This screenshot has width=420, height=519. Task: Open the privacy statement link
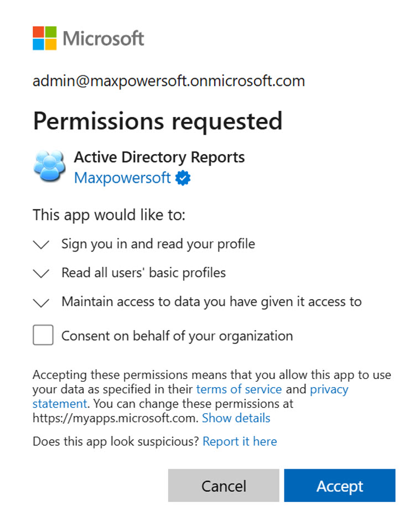(x=329, y=389)
